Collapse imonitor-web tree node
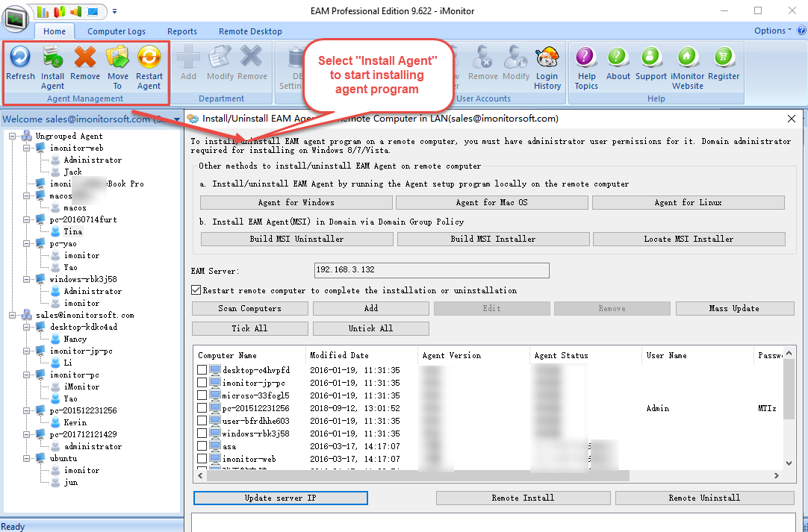This screenshot has width=808, height=532. tap(26, 148)
